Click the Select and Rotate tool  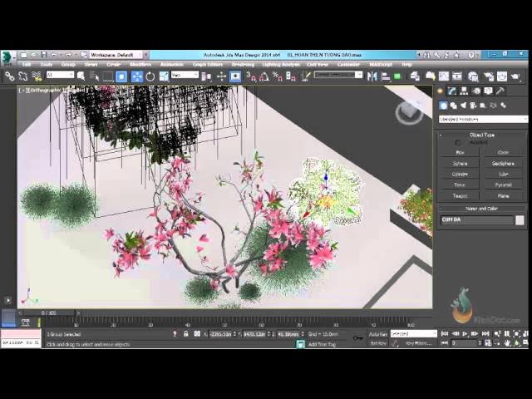(150, 76)
